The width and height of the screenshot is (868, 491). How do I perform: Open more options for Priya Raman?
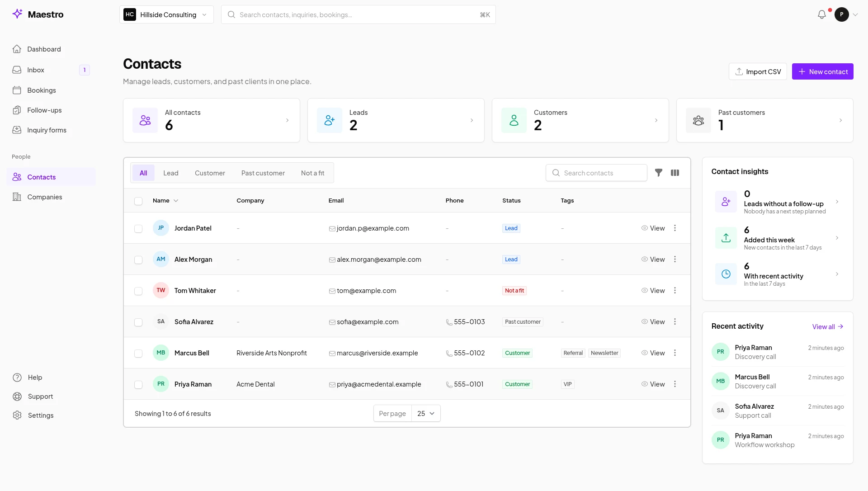(x=675, y=384)
